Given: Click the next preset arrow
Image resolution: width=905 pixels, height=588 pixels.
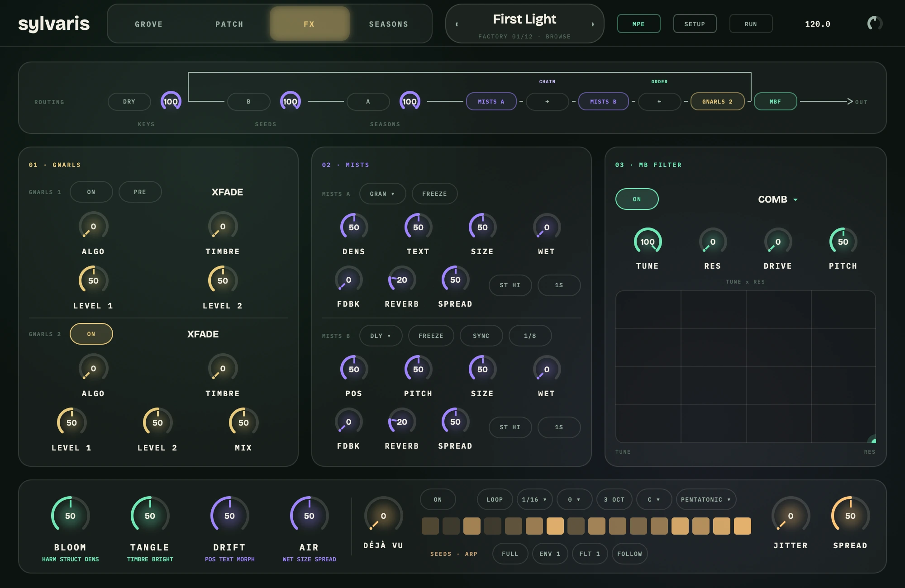Looking at the screenshot, I should [593, 24].
